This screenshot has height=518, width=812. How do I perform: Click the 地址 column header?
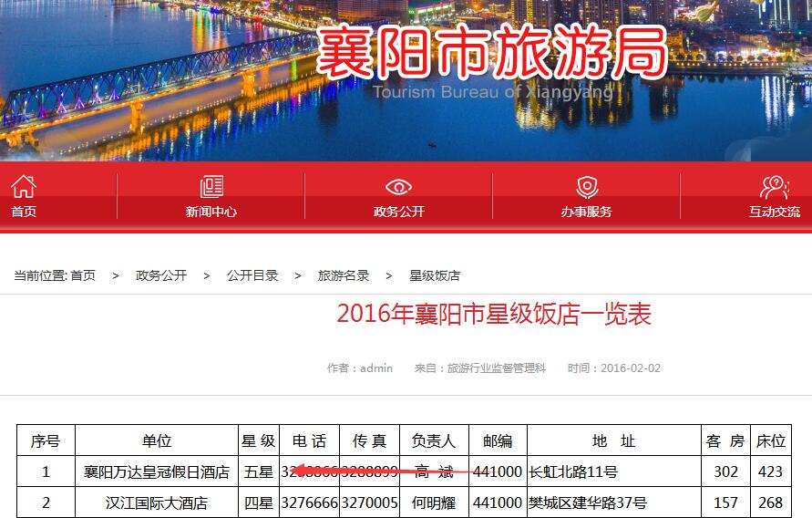[x=613, y=440]
